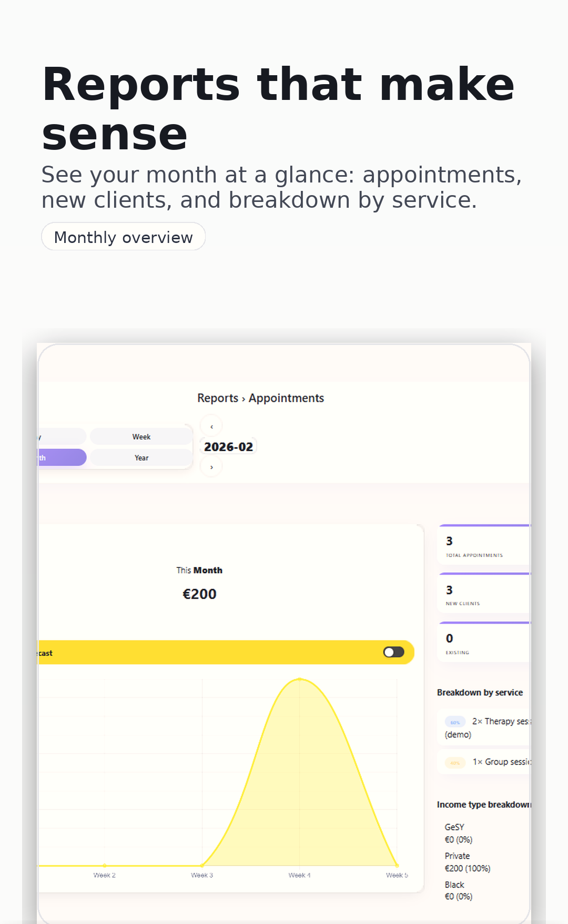
Task: Click the chart peak at Week 4
Action: (299, 679)
